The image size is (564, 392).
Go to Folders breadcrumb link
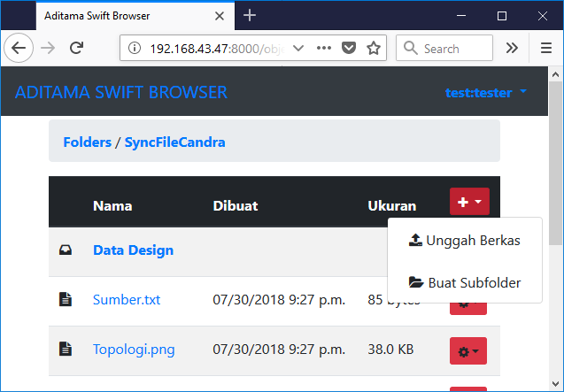click(x=88, y=142)
